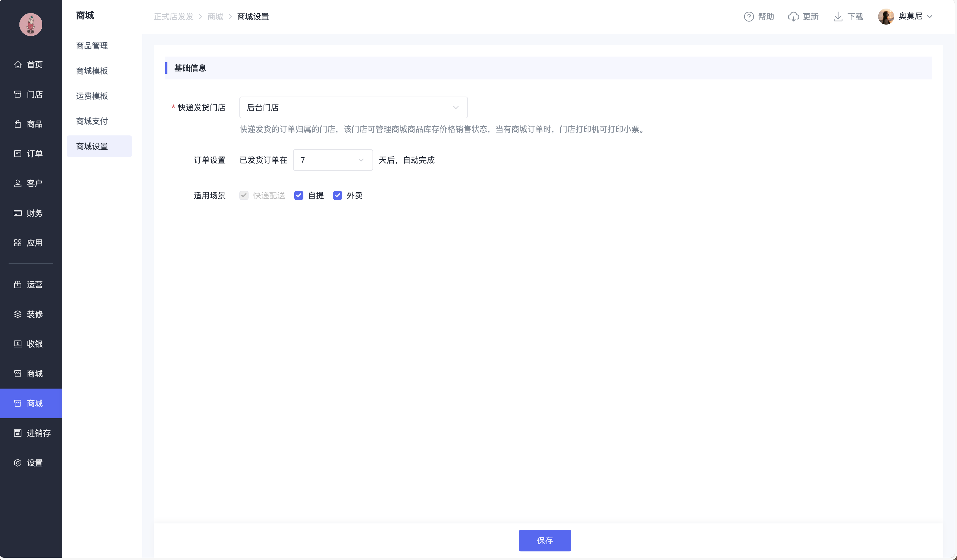957x560 pixels.
Task: Click the 商城 breadcrumb link
Action: (x=215, y=17)
